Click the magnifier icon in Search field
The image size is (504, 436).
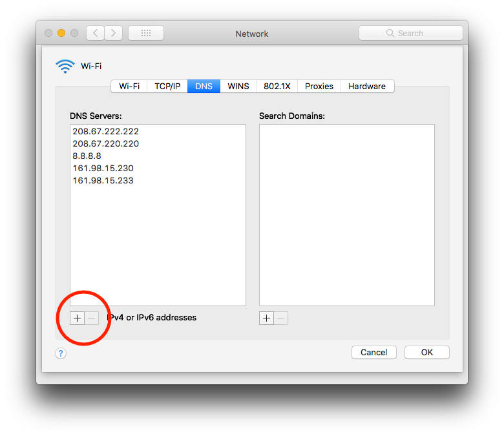point(390,33)
